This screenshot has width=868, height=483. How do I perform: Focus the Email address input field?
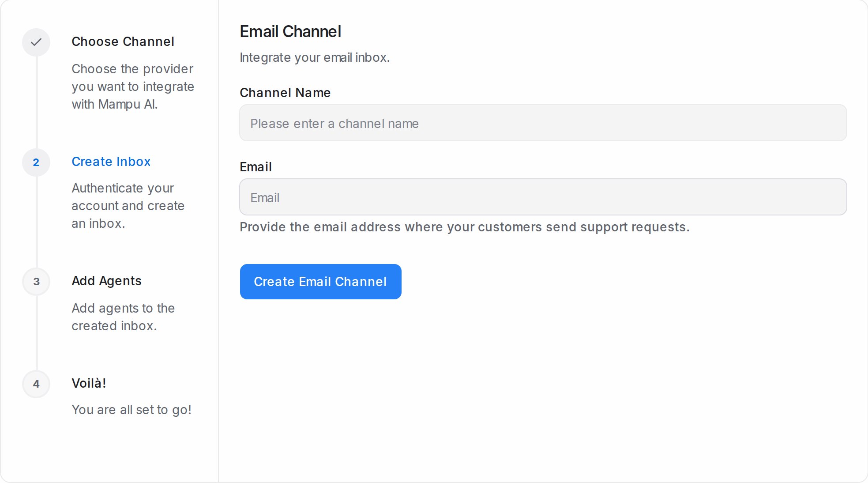(x=543, y=197)
